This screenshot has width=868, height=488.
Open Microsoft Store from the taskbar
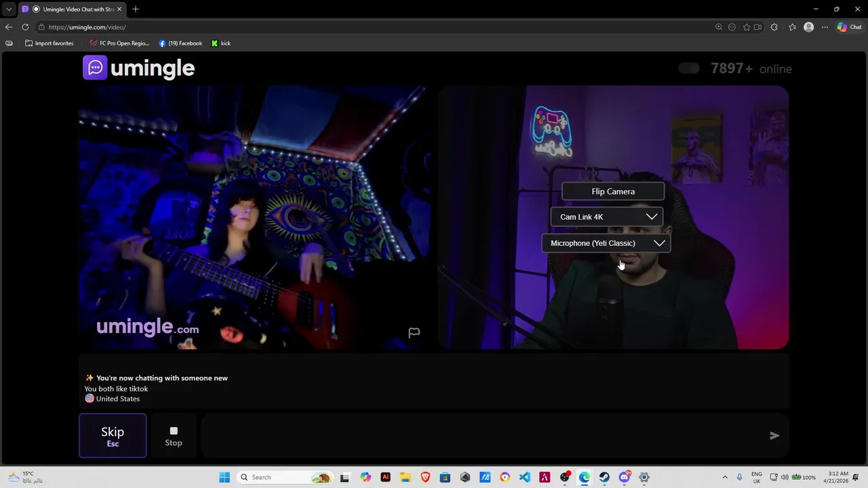445,477
